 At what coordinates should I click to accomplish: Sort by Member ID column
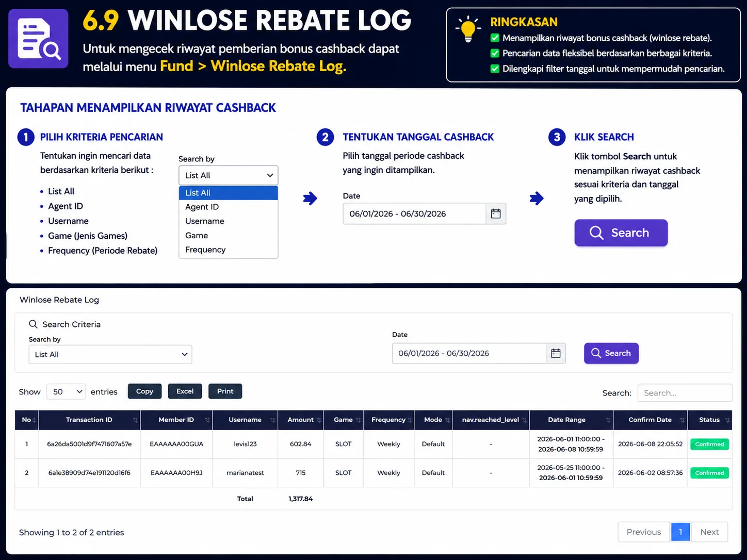point(176,420)
